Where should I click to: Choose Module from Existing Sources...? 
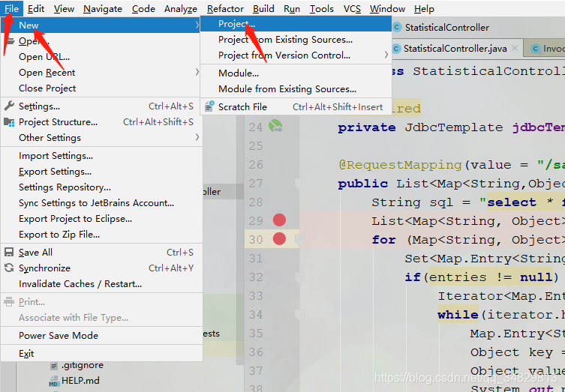pyautogui.click(x=296, y=89)
